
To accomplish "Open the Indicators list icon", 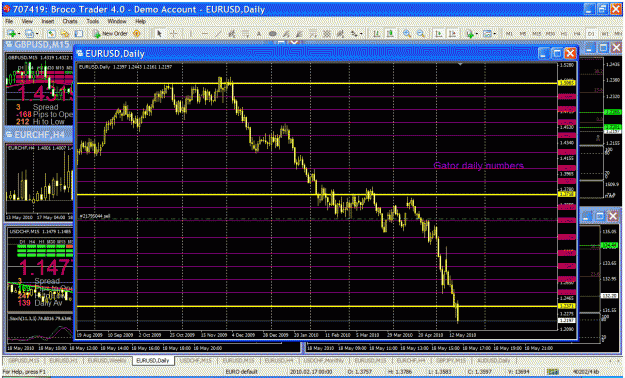I will pos(470,34).
